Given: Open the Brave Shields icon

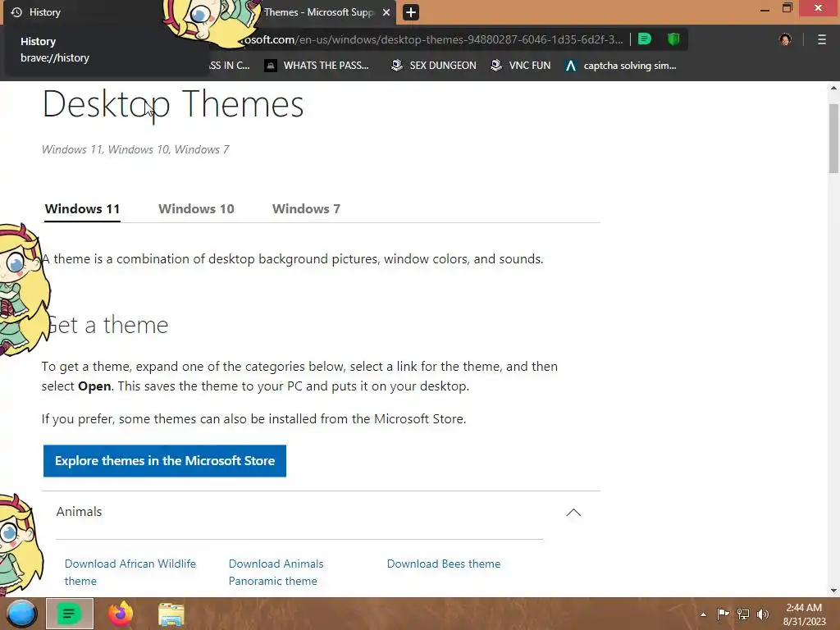Looking at the screenshot, I should coord(673,39).
